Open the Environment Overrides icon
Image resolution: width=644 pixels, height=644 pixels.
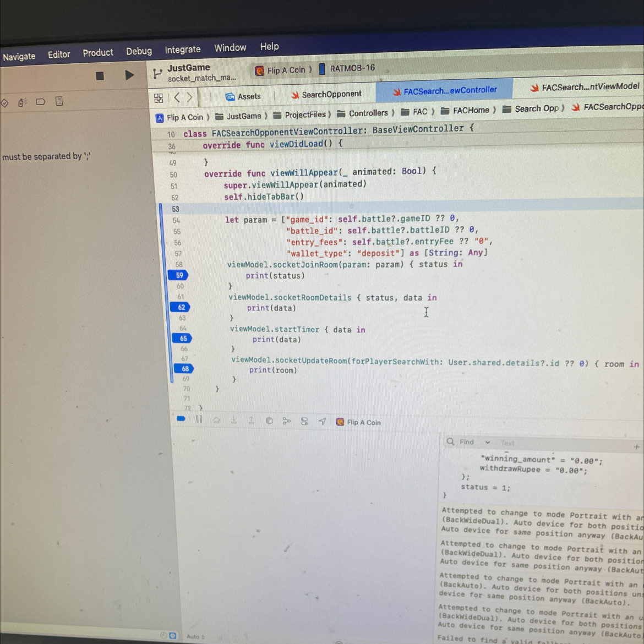[x=304, y=422]
